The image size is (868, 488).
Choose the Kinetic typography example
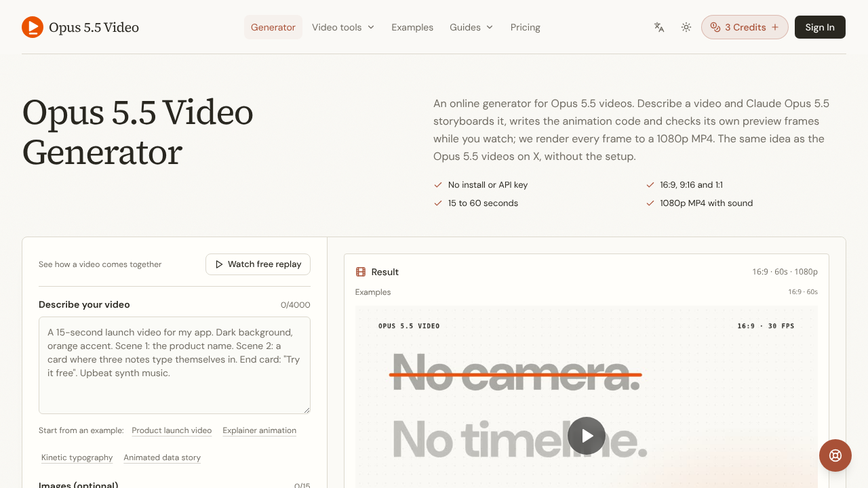point(77,457)
